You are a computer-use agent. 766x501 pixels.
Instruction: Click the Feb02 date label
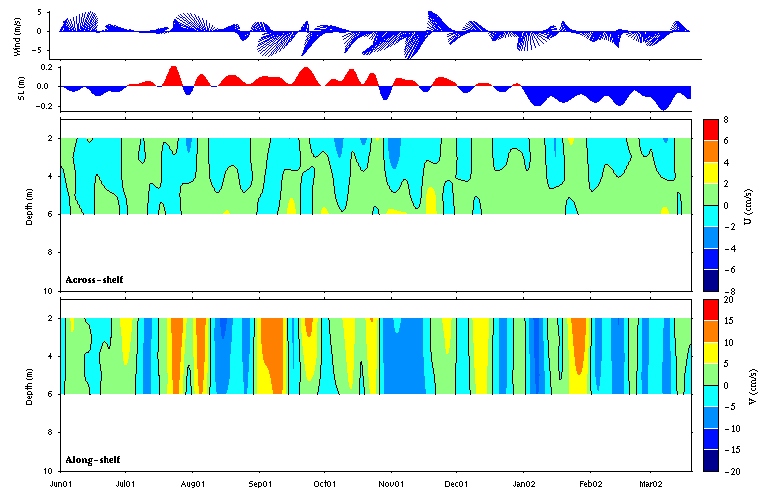coord(591,484)
